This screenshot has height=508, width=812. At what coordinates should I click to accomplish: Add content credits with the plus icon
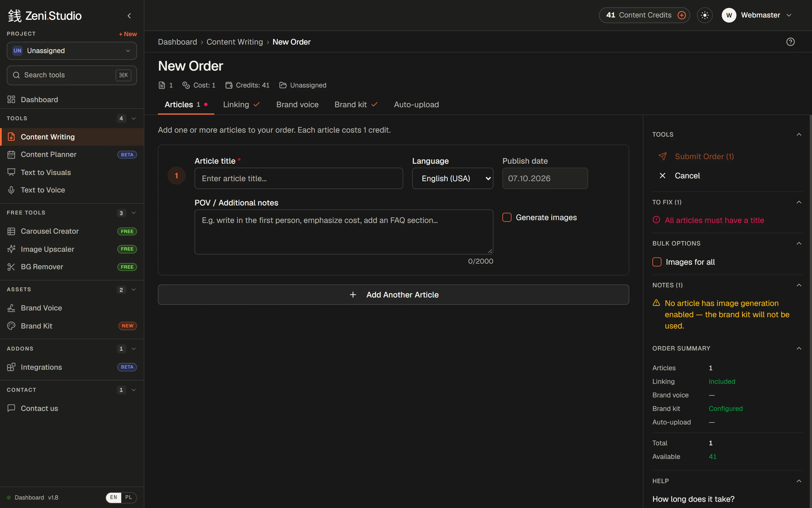pos(681,15)
